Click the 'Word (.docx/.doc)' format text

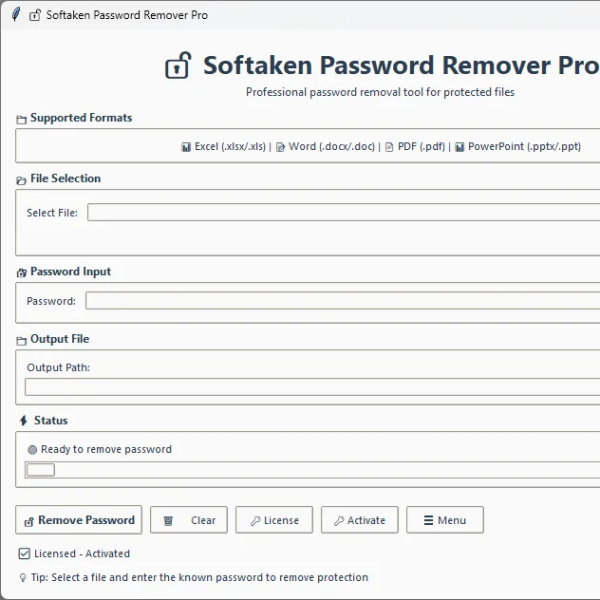[332, 147]
